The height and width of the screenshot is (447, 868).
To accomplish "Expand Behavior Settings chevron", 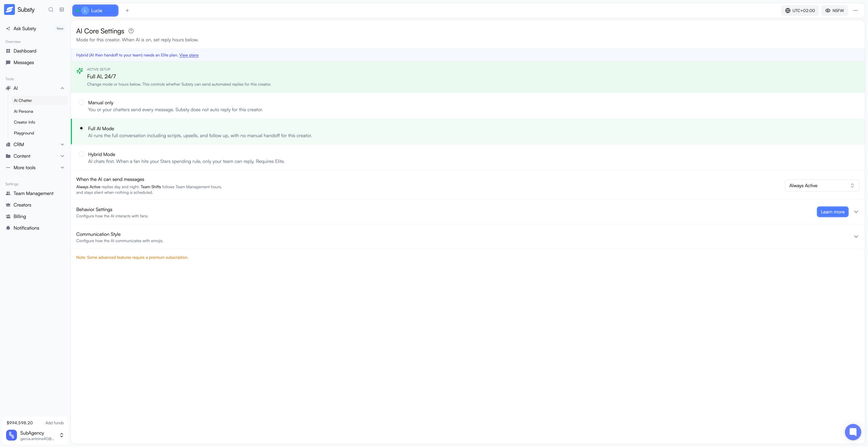I will (x=856, y=212).
